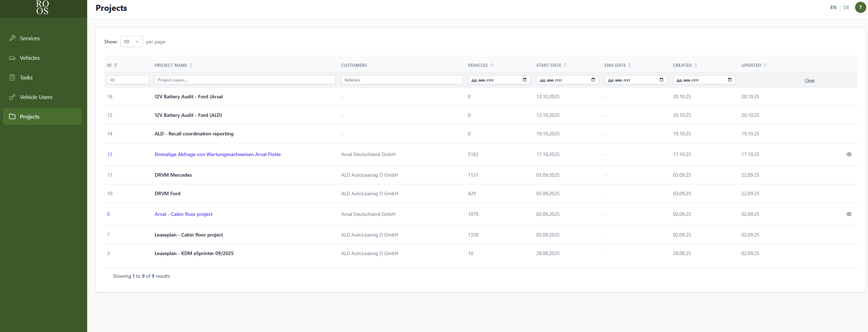Screen dimensions: 868x332
Task: Switch language to DE
Action: coord(846,7)
